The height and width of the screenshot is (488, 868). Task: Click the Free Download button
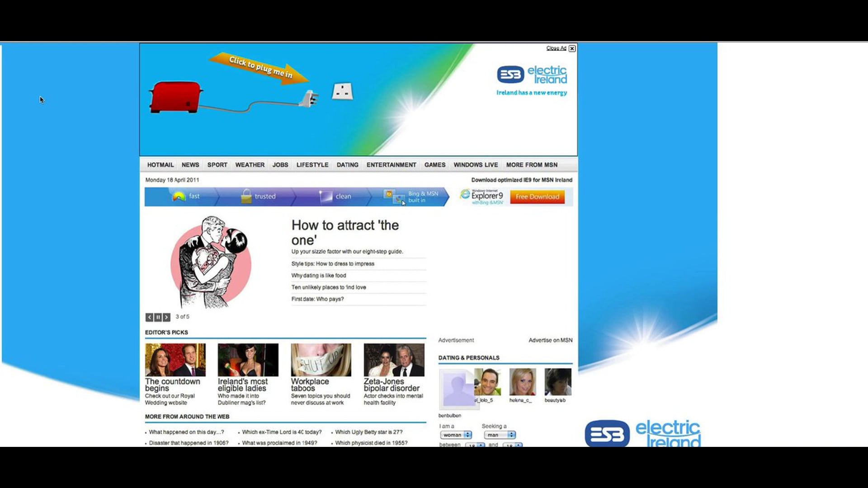(538, 197)
